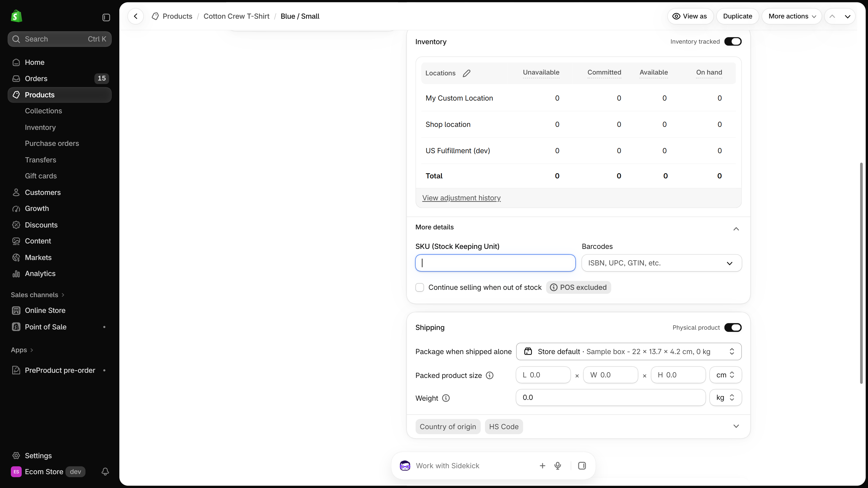
Task: Expand Country of origin and HS Code section
Action: [736, 426]
